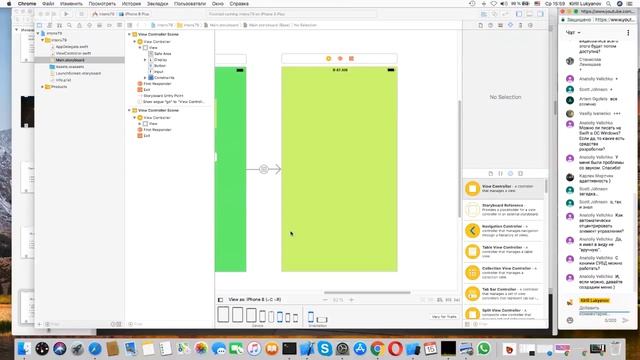The height and width of the screenshot is (360, 640).
Task: Open AppDelegate.swift in navigator
Action: click(72, 47)
